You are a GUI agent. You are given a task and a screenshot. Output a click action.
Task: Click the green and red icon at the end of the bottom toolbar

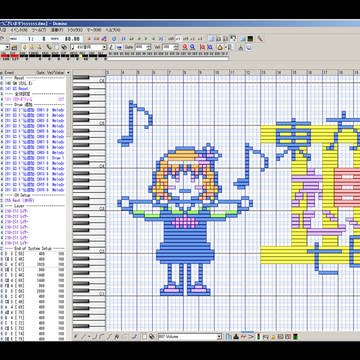tap(295, 337)
